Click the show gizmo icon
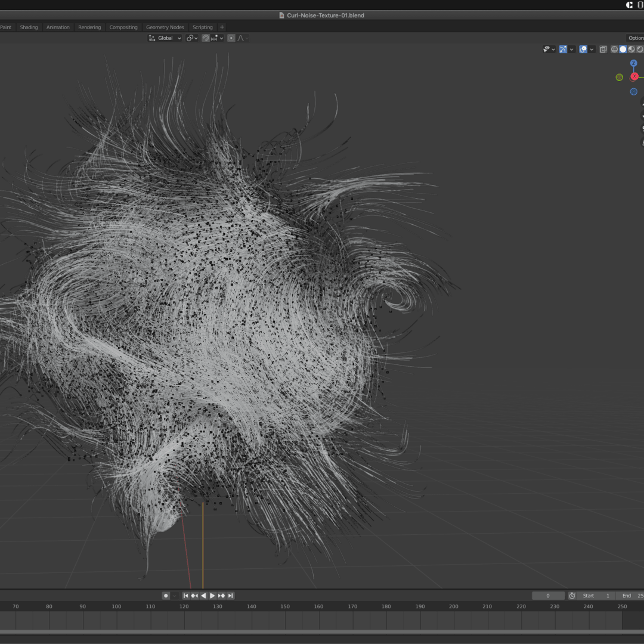The image size is (644, 644). [562, 49]
